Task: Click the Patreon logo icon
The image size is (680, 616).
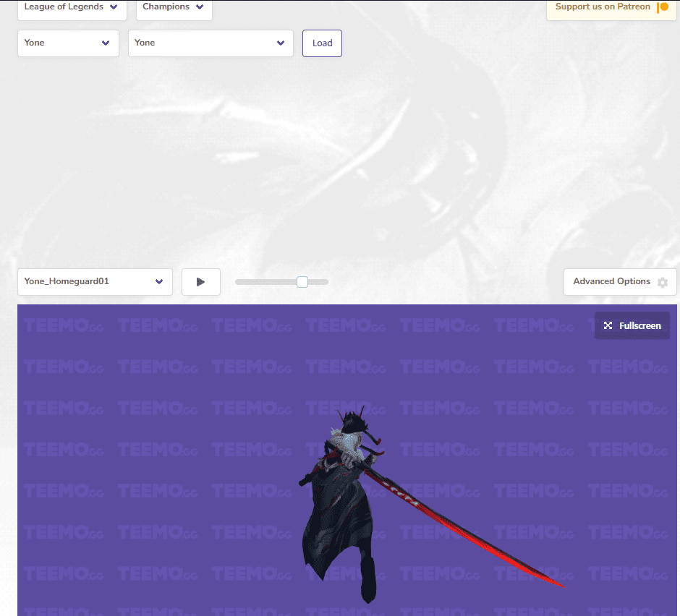Action: point(663,7)
